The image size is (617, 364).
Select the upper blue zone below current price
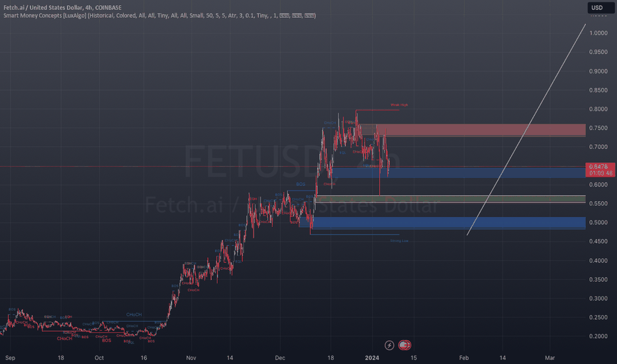click(458, 172)
